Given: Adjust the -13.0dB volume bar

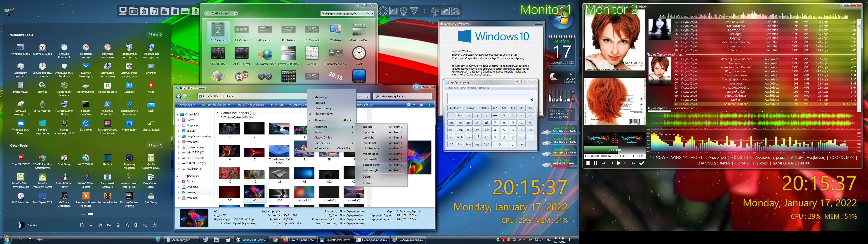Looking at the screenshot, I should [x=614, y=150].
